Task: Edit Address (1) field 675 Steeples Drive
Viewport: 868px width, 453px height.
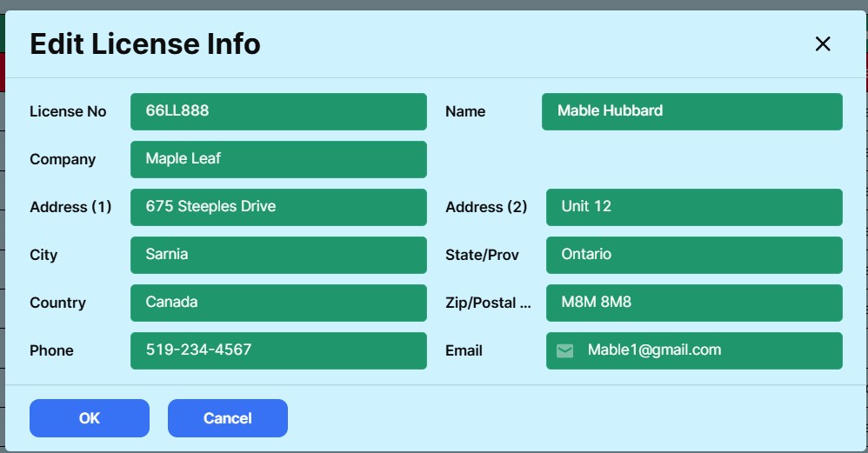Action: pyautogui.click(x=278, y=208)
